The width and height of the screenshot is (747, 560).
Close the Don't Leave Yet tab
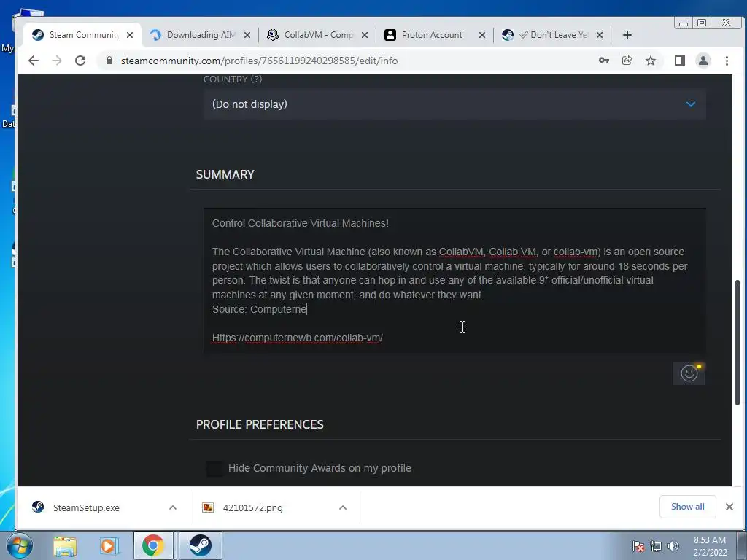click(600, 35)
